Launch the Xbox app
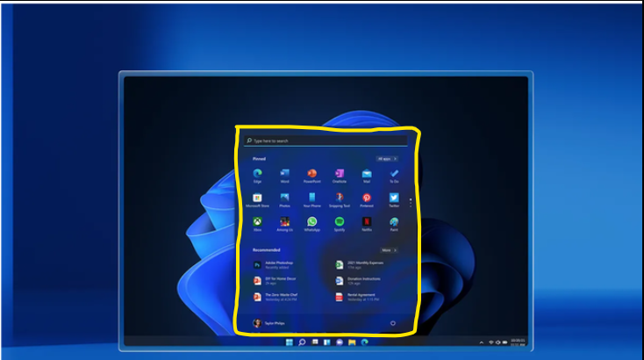644x360 pixels. pyautogui.click(x=258, y=224)
